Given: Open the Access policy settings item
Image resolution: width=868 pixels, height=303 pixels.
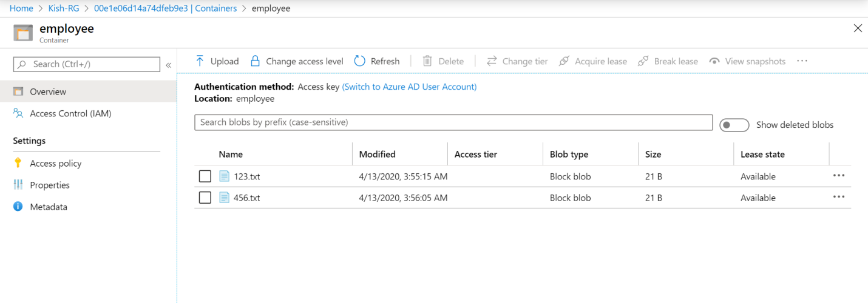Looking at the screenshot, I should 55,163.
